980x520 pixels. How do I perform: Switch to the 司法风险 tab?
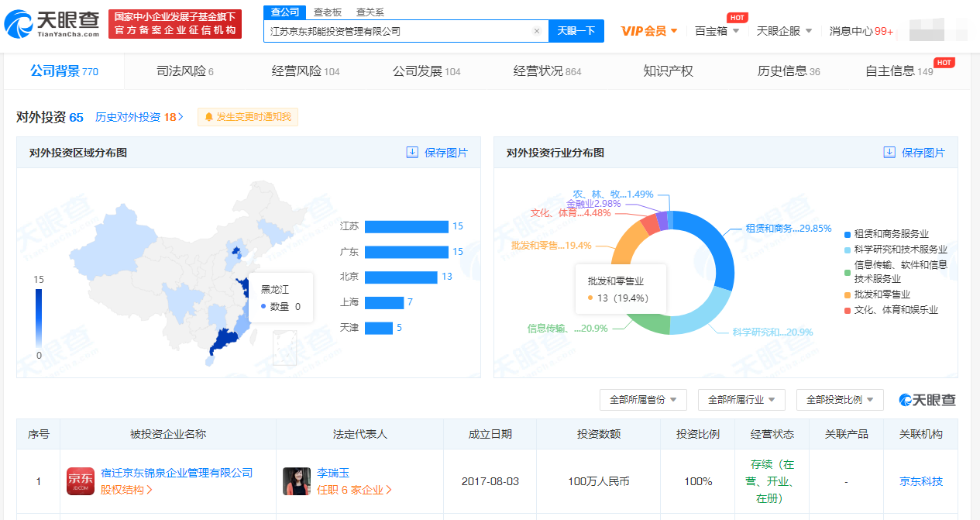185,71
